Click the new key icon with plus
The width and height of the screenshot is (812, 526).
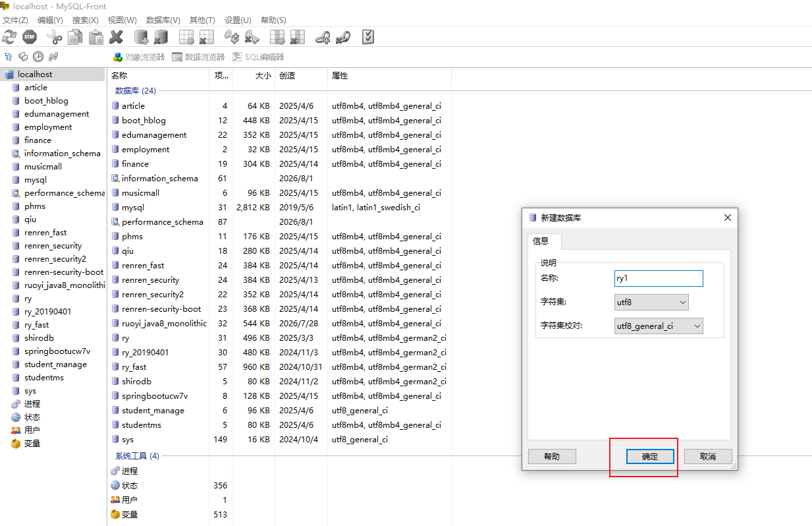(232, 37)
